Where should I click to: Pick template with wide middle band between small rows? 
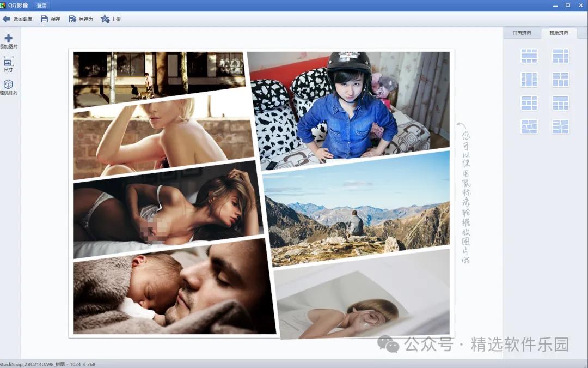[529, 56]
